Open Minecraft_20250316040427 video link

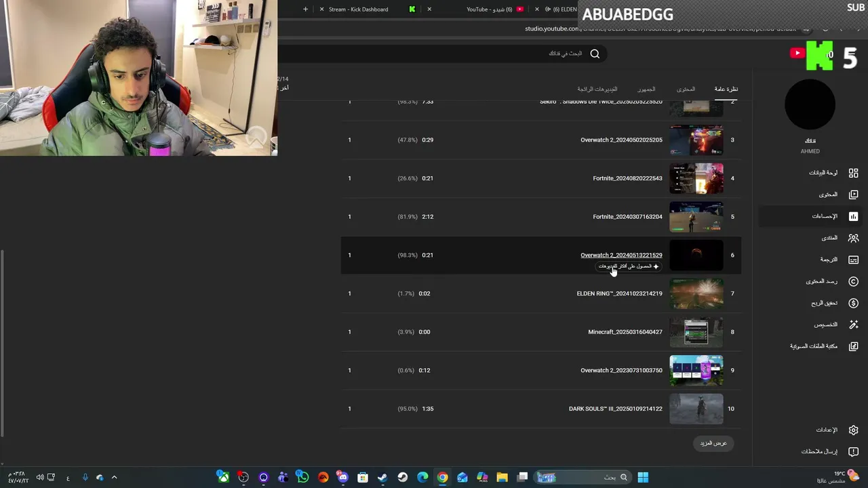point(625,332)
